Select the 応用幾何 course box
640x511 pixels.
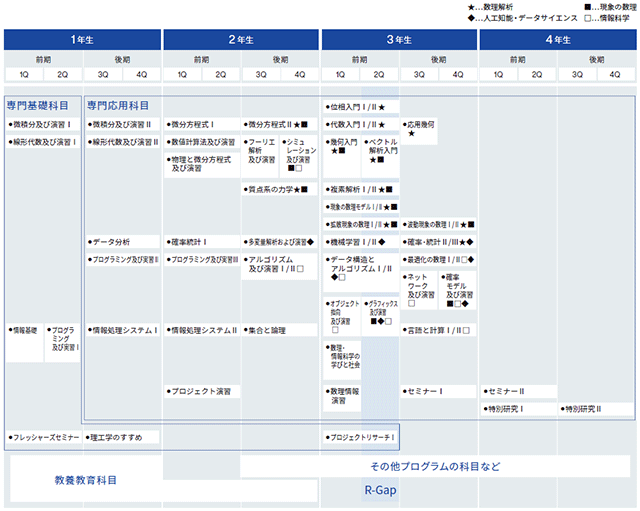(x=419, y=131)
